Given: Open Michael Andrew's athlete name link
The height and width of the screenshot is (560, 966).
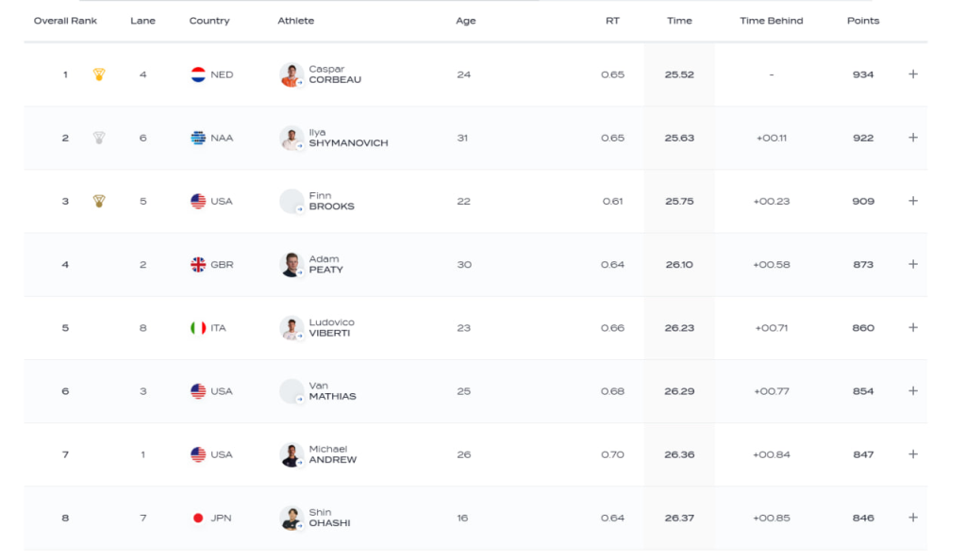Looking at the screenshot, I should tap(332, 454).
